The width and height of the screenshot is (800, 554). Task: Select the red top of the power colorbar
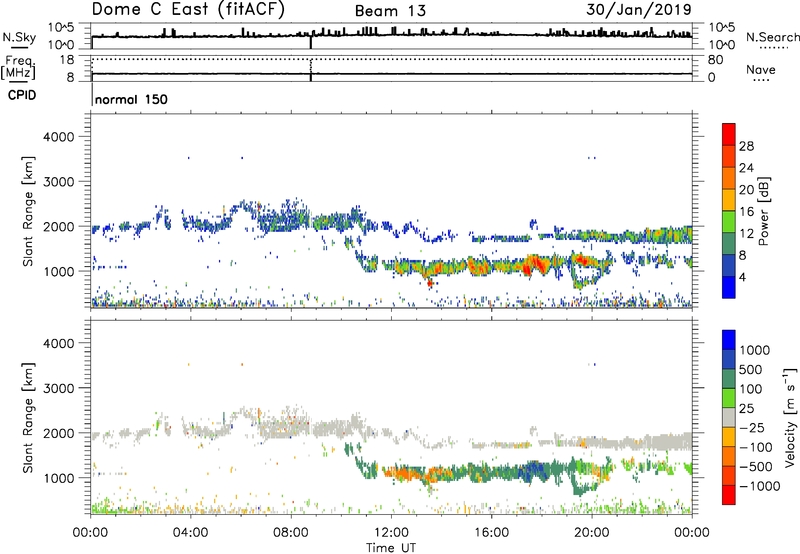coord(729,134)
